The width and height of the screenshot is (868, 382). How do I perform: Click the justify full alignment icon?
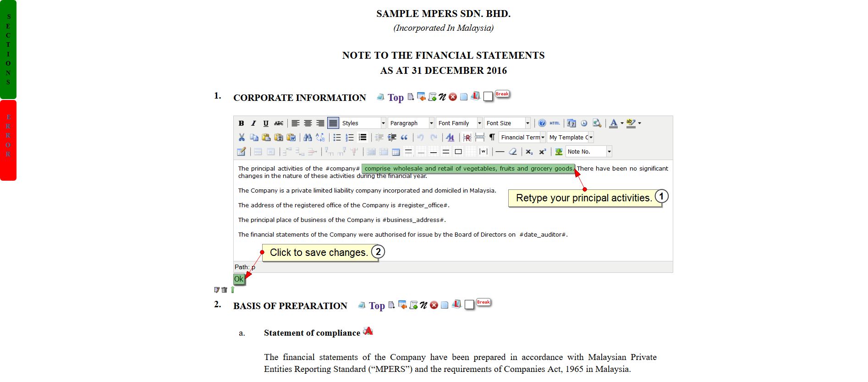333,123
